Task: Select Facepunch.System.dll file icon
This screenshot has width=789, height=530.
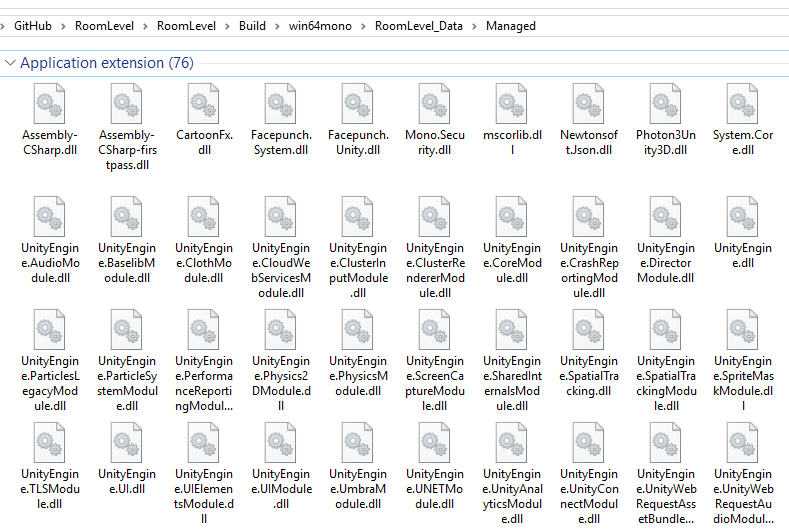Action: point(280,104)
